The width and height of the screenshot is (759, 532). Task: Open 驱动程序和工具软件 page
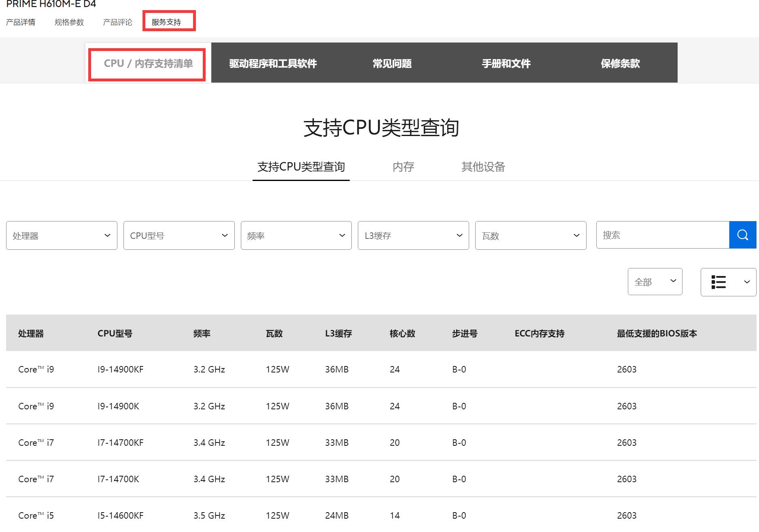[273, 63]
